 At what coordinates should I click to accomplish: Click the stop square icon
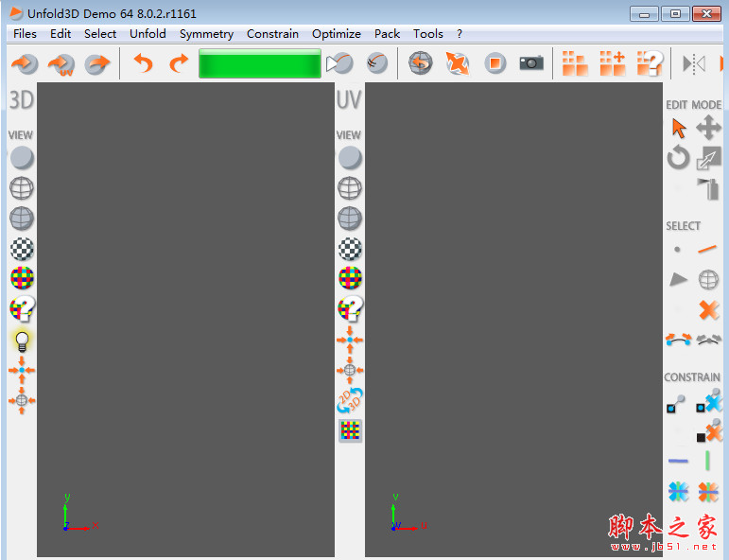coord(495,63)
